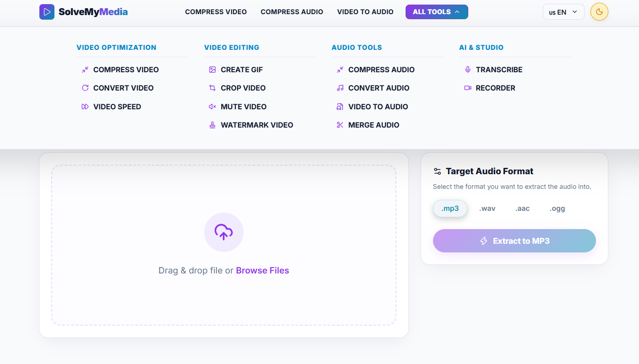Click the SolveMyMedia play logo icon
Image resolution: width=639 pixels, height=364 pixels.
click(47, 12)
